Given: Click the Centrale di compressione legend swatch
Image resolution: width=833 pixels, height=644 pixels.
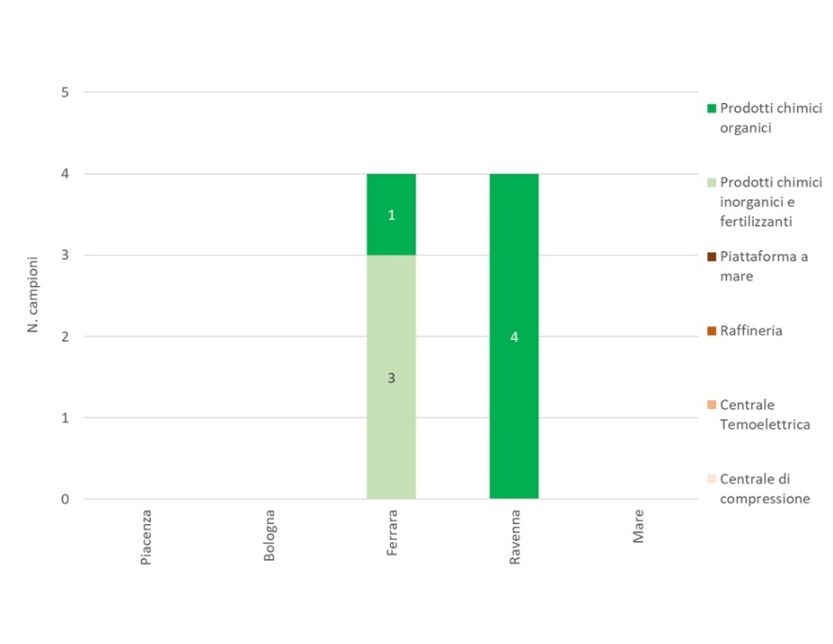Looking at the screenshot, I should click(x=712, y=479).
